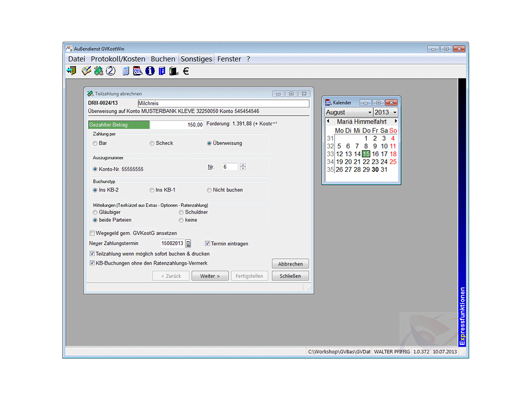Image resolution: width=532 pixels, height=399 pixels.
Task: Uncheck the Termin eintragen checkbox
Action: coord(207,244)
